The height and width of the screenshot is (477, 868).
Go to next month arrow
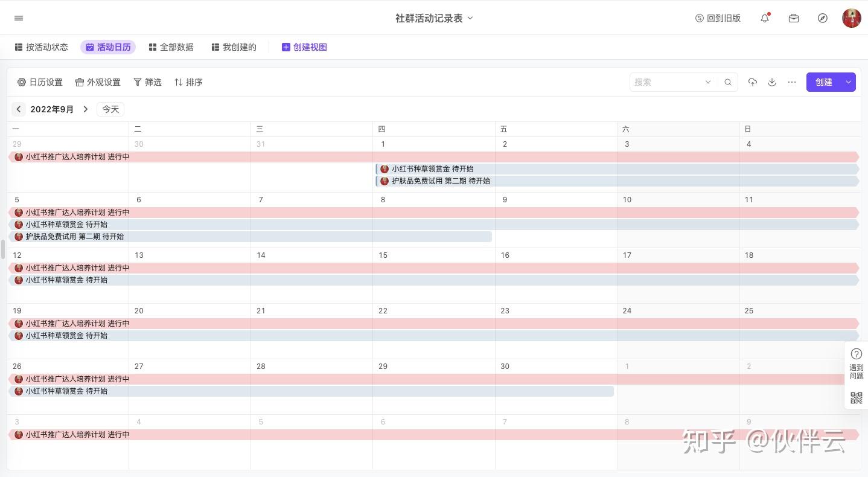(x=86, y=109)
